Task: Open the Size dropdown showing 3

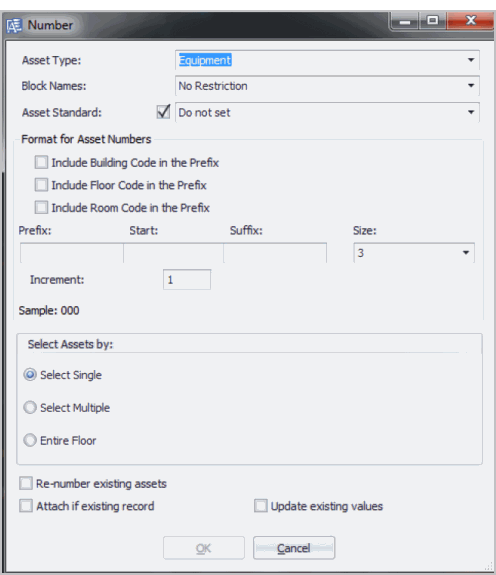Action: [414, 253]
